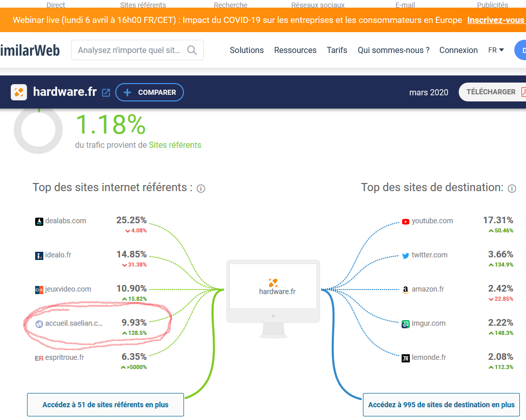The image size is (526, 420).
Task: Click the Twitter bird icon
Action: 406,256
